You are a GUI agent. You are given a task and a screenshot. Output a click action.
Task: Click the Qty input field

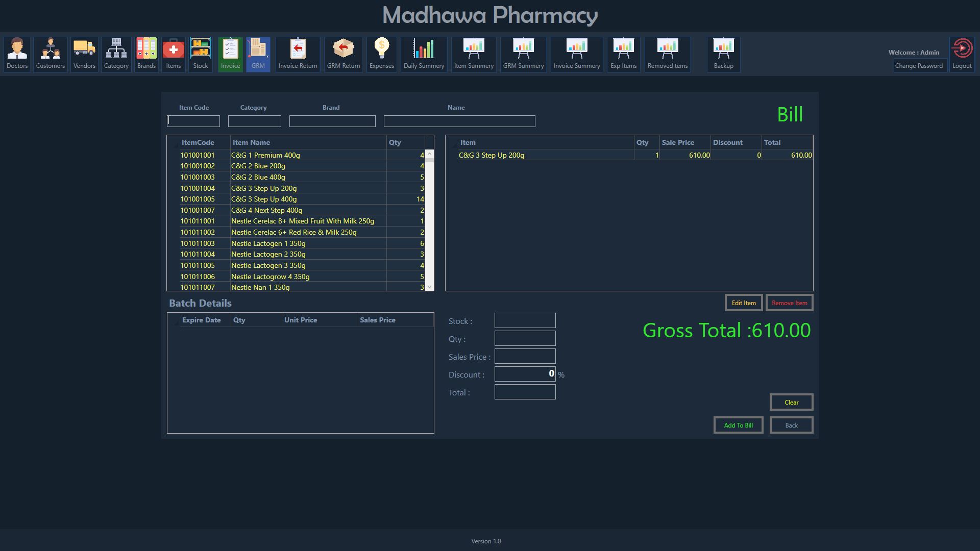[x=525, y=339]
